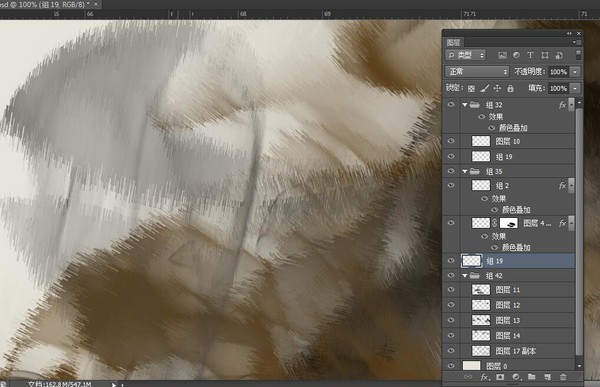
Task: Hide layer 图层 10
Action: 451,141
